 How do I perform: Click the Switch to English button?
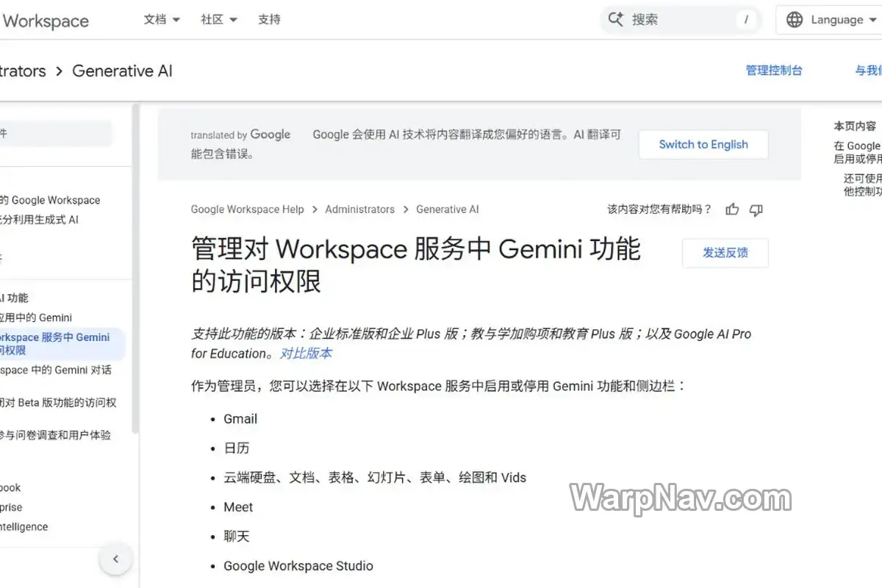pyautogui.click(x=703, y=145)
